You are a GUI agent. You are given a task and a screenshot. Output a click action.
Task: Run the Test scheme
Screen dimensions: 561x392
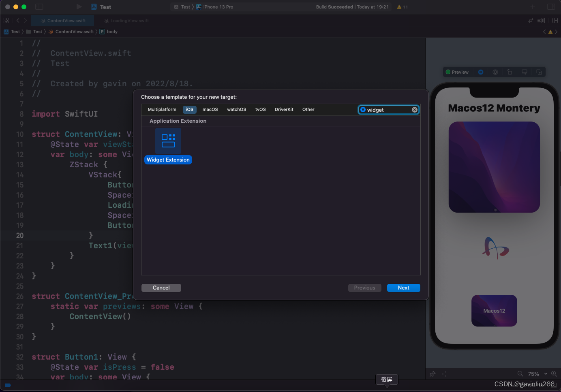click(79, 7)
